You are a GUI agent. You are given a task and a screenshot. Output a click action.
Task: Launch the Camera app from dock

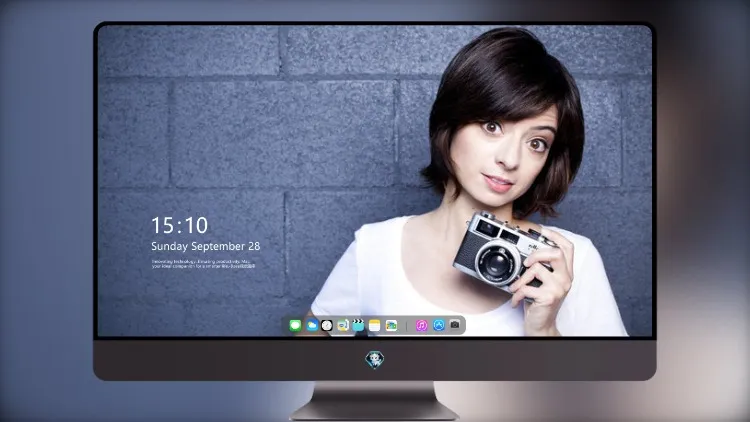pos(455,325)
